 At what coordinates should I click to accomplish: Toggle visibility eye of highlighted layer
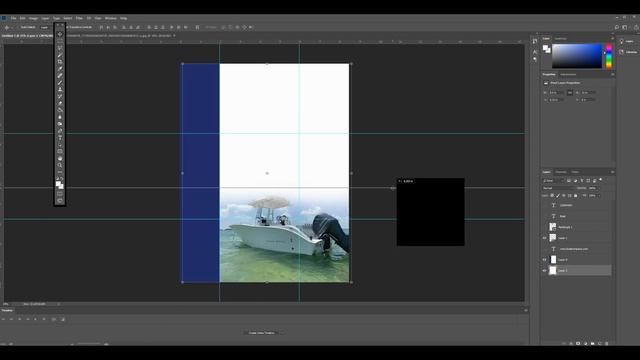[544, 271]
